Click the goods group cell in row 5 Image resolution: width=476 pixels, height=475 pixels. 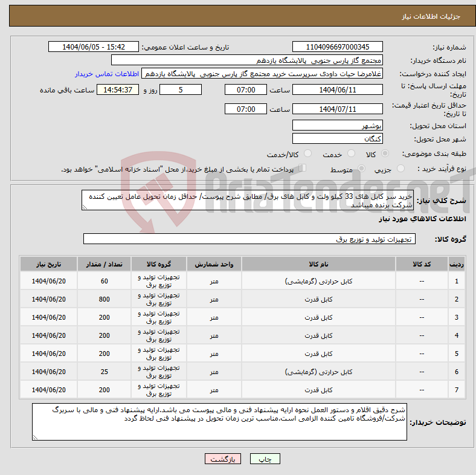click(159, 354)
